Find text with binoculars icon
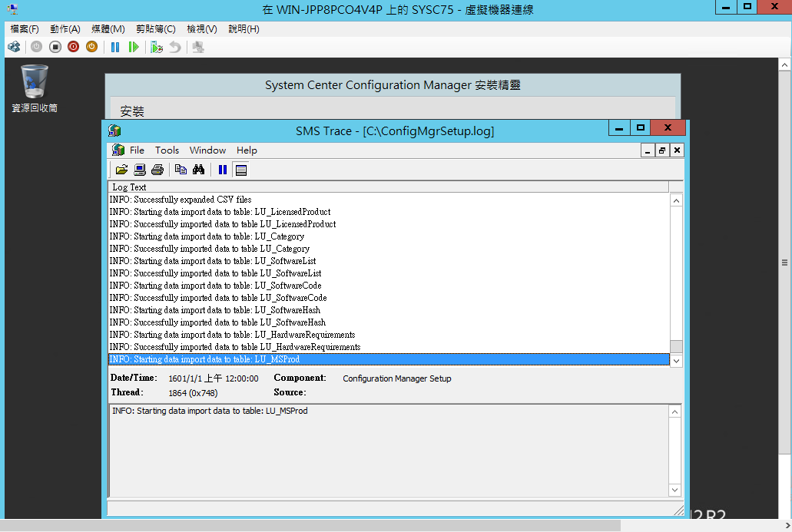The height and width of the screenshot is (532, 792). pos(198,170)
